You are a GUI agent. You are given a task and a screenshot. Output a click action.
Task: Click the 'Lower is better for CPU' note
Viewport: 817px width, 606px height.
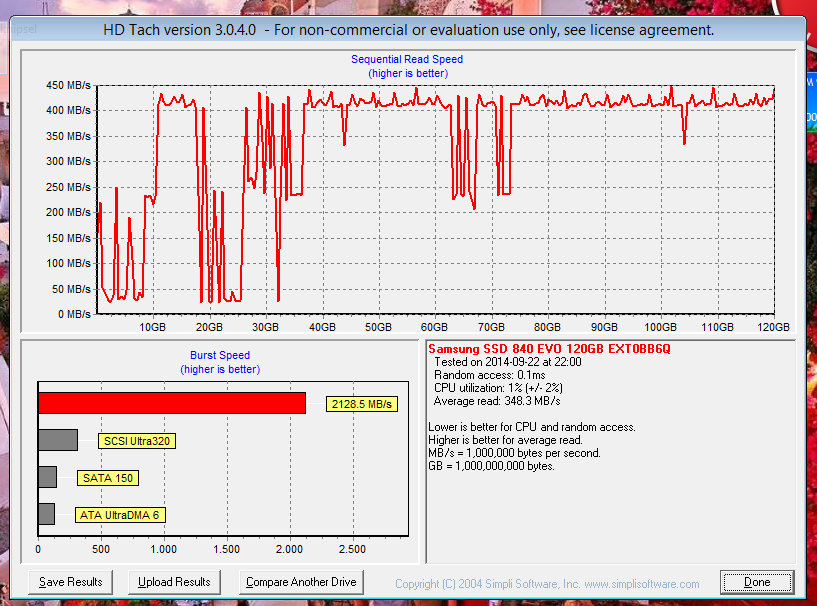click(532, 427)
